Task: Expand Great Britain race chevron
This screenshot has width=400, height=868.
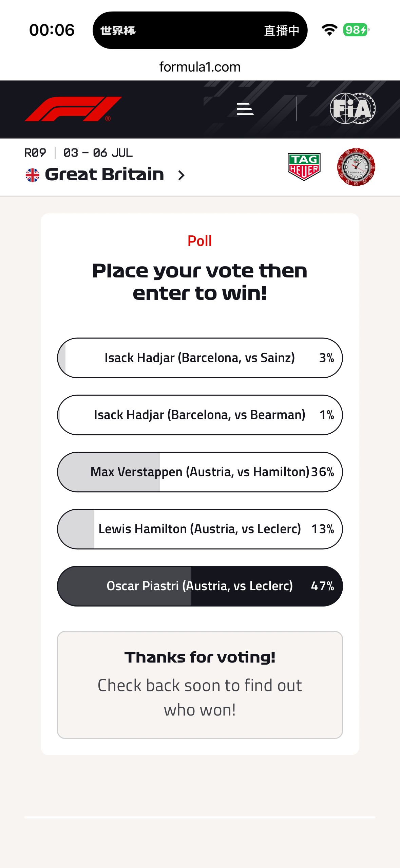Action: click(x=182, y=175)
